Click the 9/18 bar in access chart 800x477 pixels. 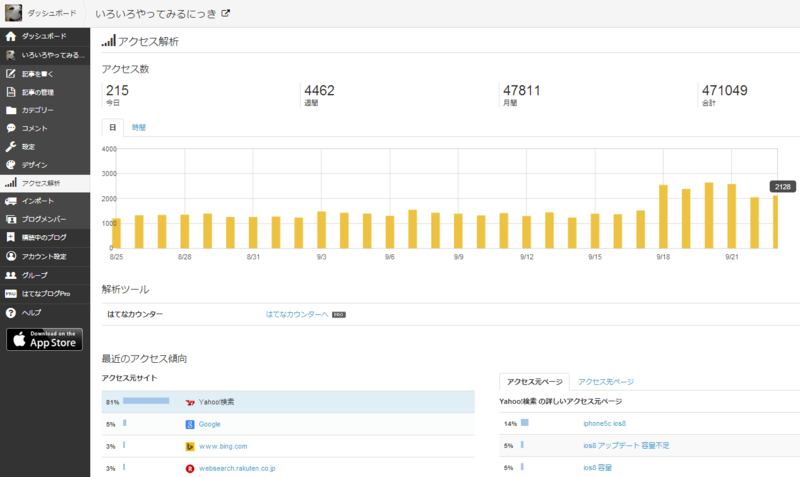point(663,217)
